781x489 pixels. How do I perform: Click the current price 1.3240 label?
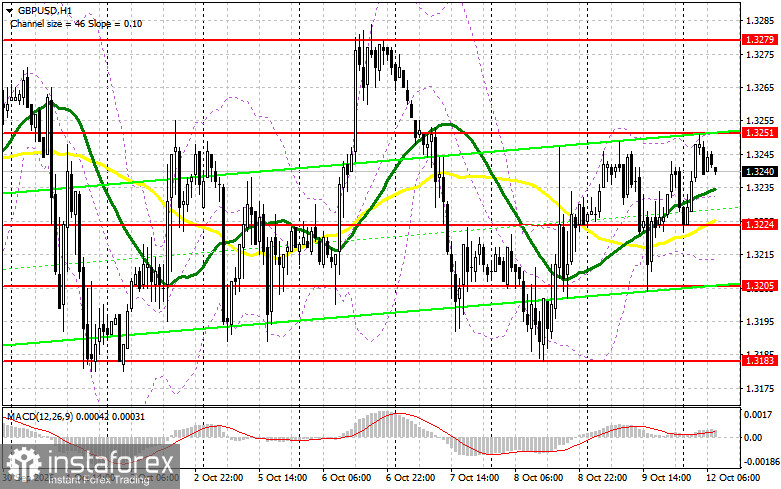coord(760,171)
